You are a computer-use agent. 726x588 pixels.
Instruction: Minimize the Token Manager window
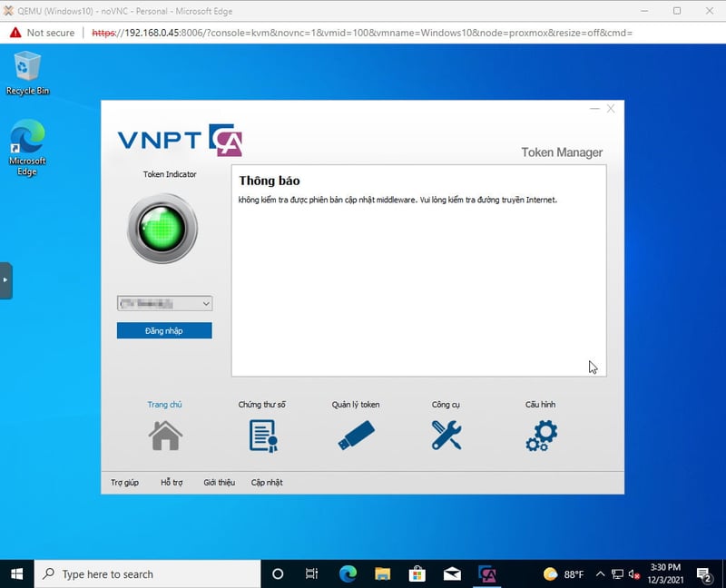pyautogui.click(x=594, y=109)
